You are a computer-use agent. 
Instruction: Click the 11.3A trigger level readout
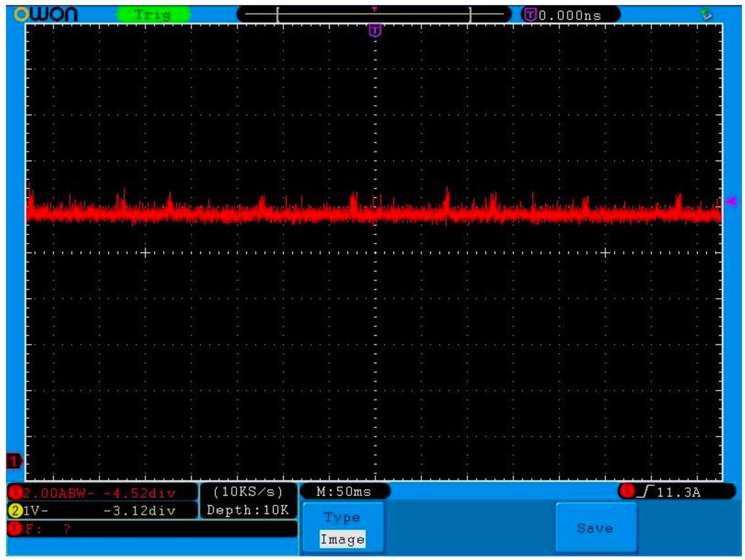679,493
